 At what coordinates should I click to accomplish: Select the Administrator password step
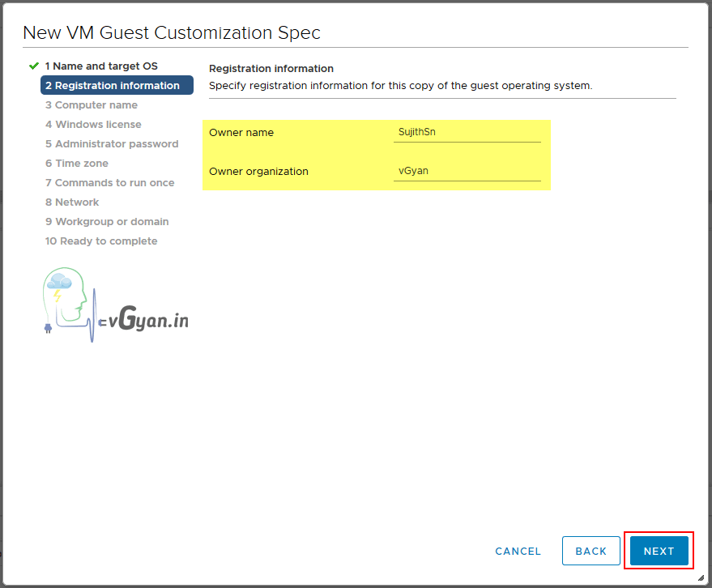click(x=112, y=143)
